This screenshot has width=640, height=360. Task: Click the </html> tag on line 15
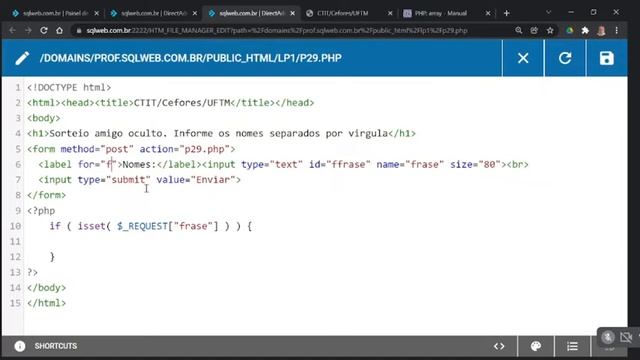[x=47, y=303]
